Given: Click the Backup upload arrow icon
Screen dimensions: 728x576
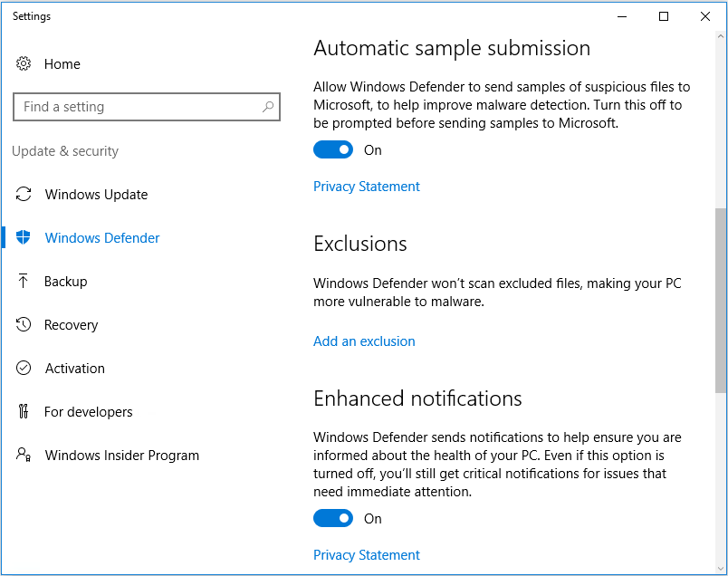Looking at the screenshot, I should click(x=24, y=282).
